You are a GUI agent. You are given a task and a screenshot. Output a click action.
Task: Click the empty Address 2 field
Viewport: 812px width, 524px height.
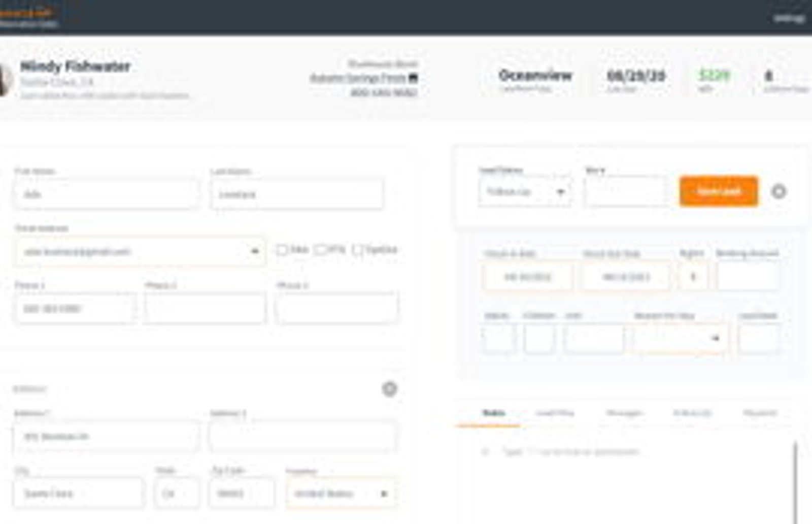pyautogui.click(x=303, y=436)
